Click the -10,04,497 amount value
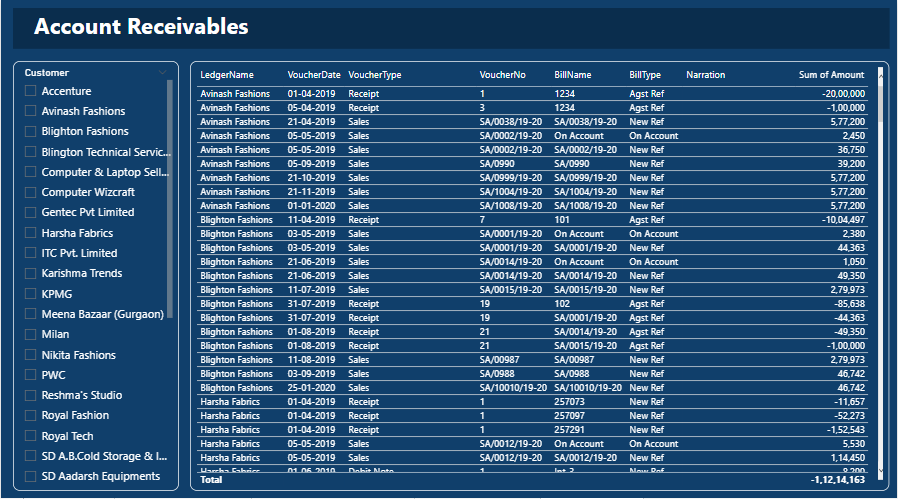 tap(843, 219)
